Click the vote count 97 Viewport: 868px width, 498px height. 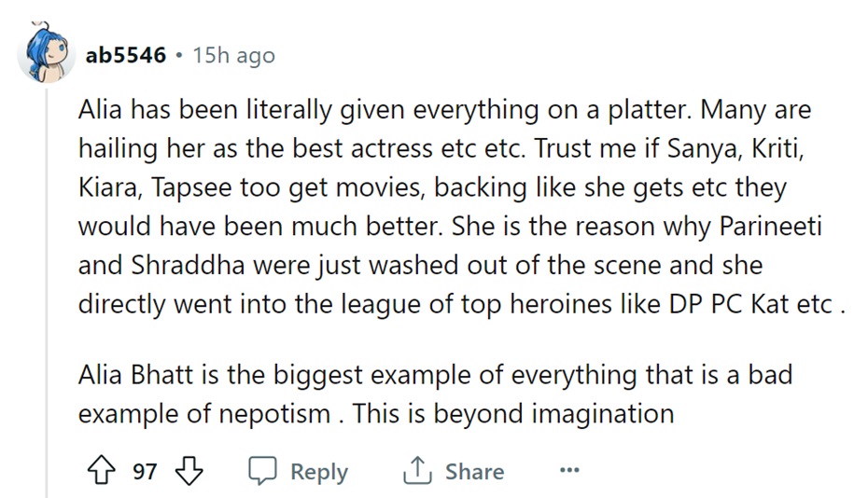coord(145,471)
